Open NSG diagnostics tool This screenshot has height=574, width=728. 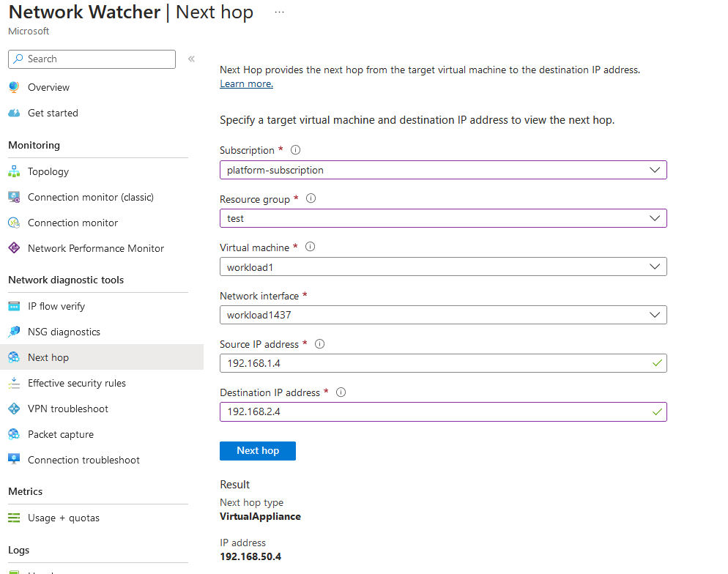pos(64,332)
